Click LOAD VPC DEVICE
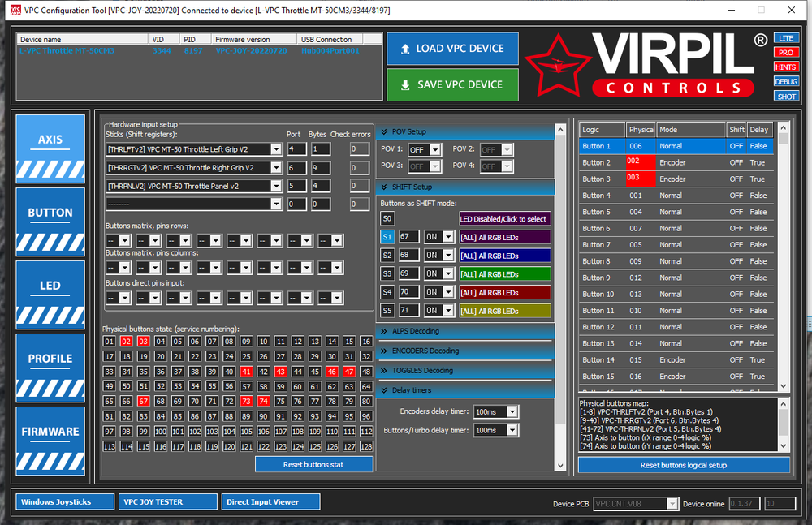This screenshot has height=525, width=812. 452,49
